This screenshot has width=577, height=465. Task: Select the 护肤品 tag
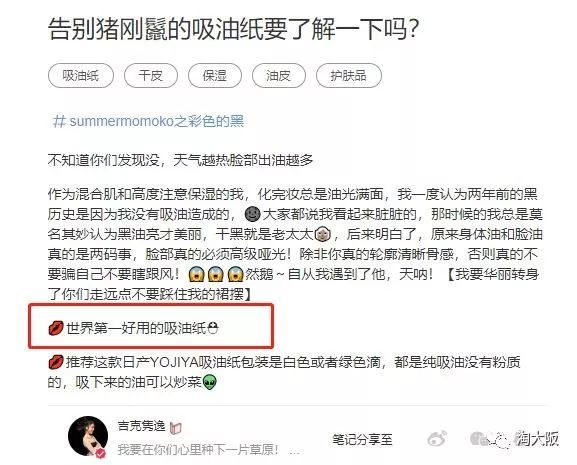click(348, 75)
